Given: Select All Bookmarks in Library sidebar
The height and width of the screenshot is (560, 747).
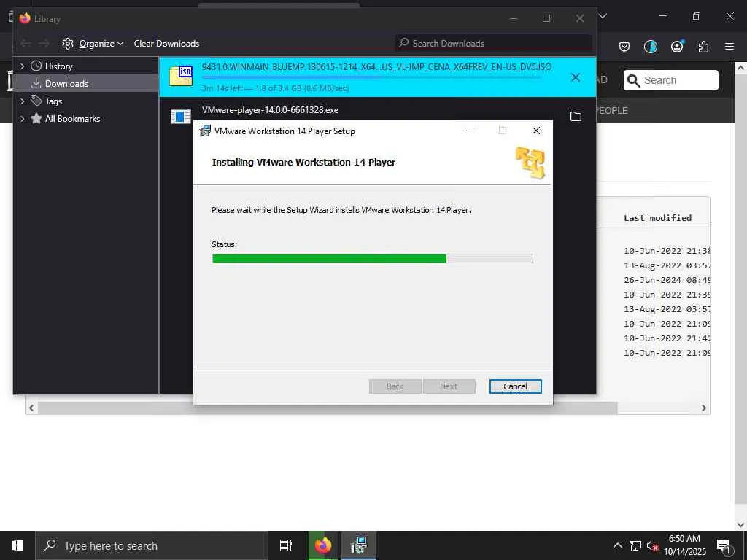Looking at the screenshot, I should pos(72,119).
